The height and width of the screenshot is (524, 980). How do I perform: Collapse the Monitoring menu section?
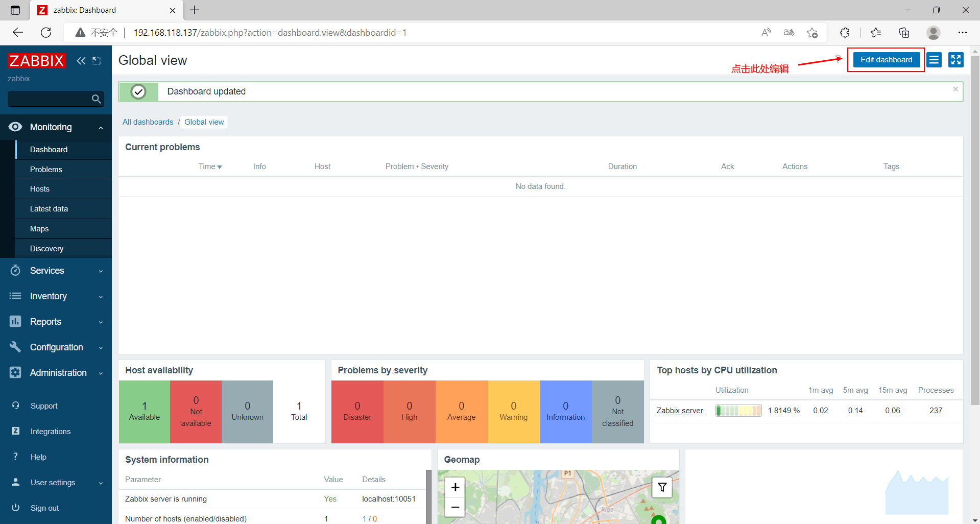[101, 128]
